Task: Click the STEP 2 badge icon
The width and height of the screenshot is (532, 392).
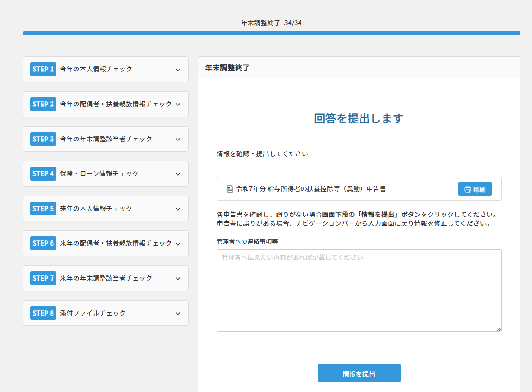Action: [43, 104]
